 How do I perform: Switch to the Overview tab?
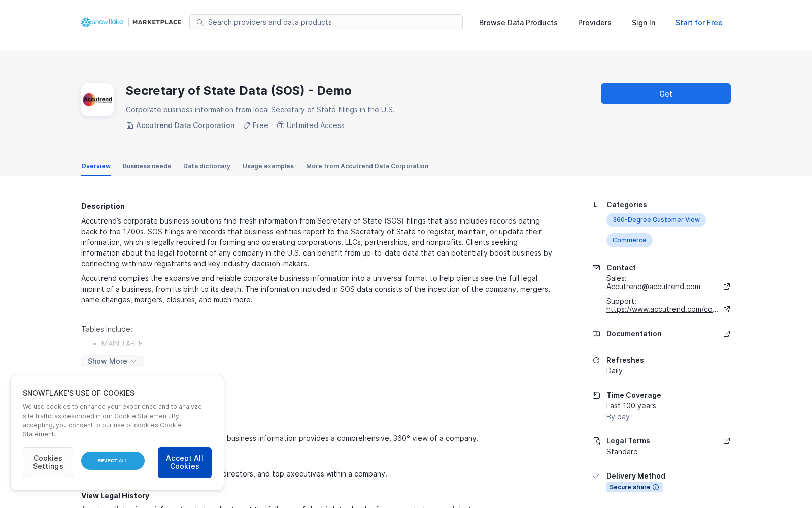[x=96, y=166]
